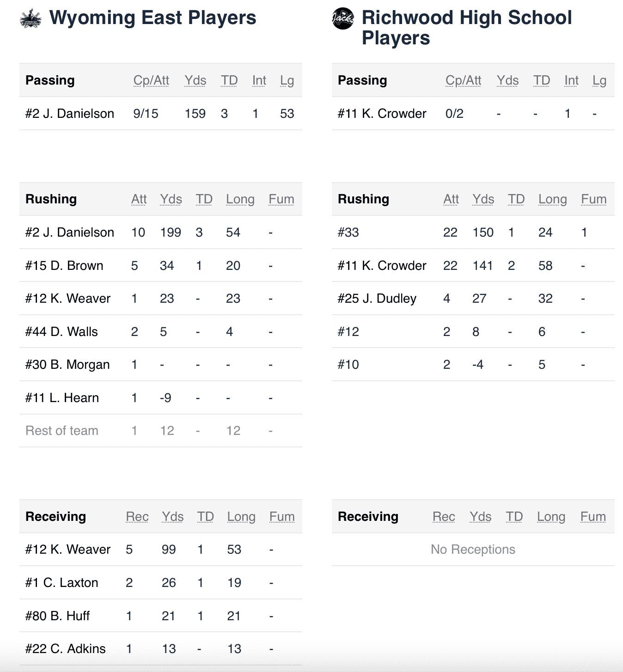Select D. Brown in the Rushing table
623x672 pixels.
tap(64, 266)
